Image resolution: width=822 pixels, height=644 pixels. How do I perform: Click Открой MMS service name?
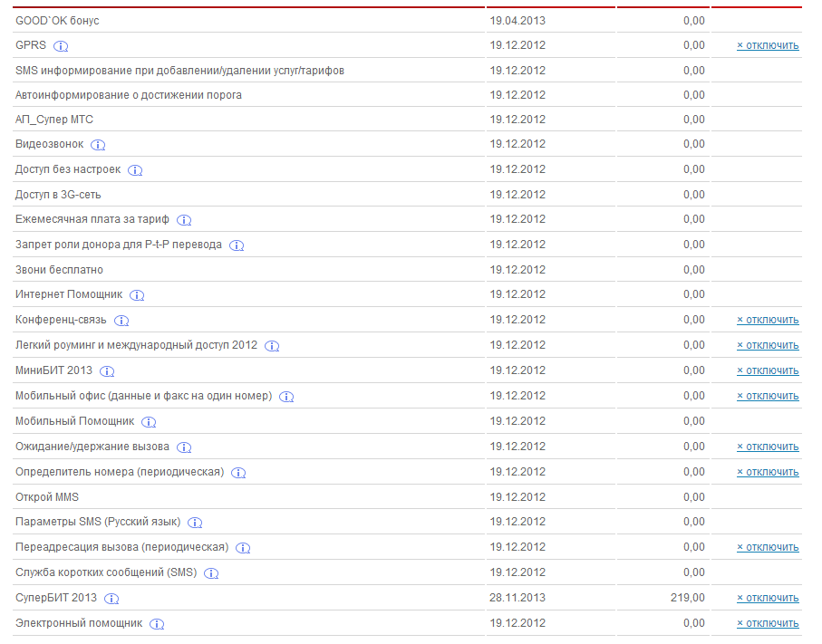point(47,497)
